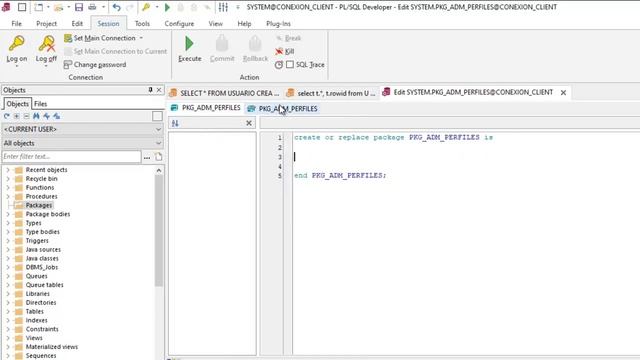The image size is (640, 360).
Task: Open the File menu
Action: (16, 24)
